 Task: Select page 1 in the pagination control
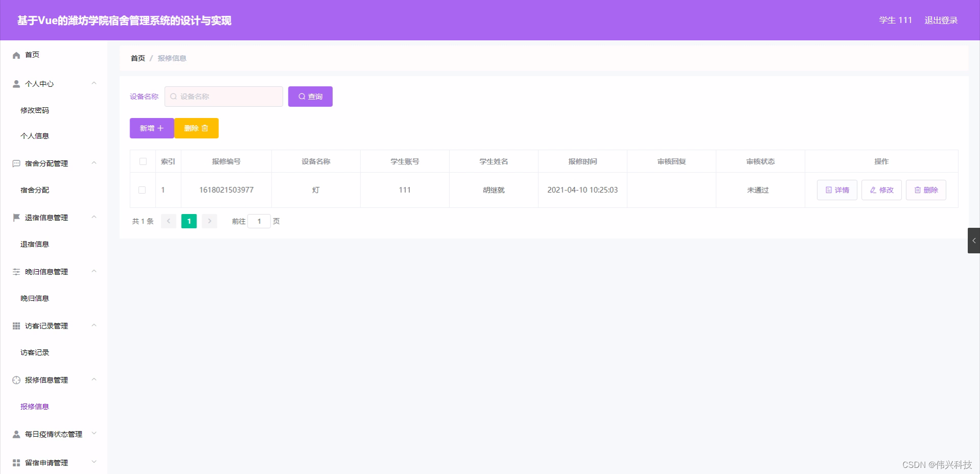pos(188,221)
